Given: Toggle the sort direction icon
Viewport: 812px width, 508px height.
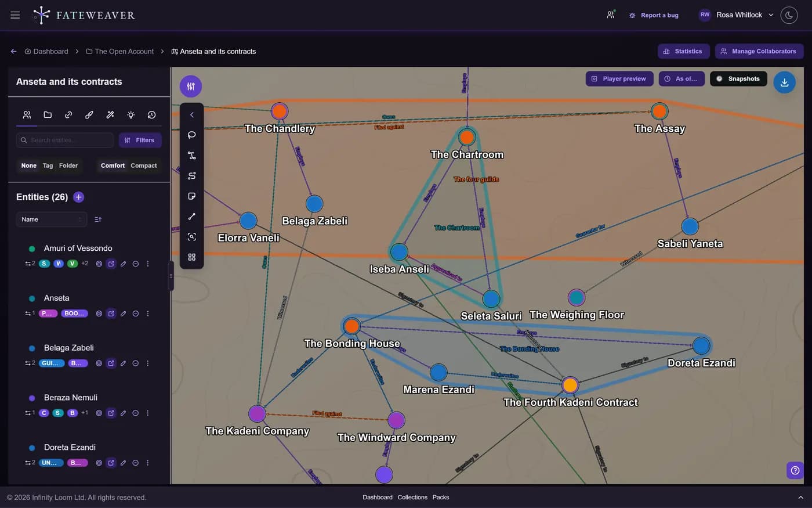Looking at the screenshot, I should 98,219.
